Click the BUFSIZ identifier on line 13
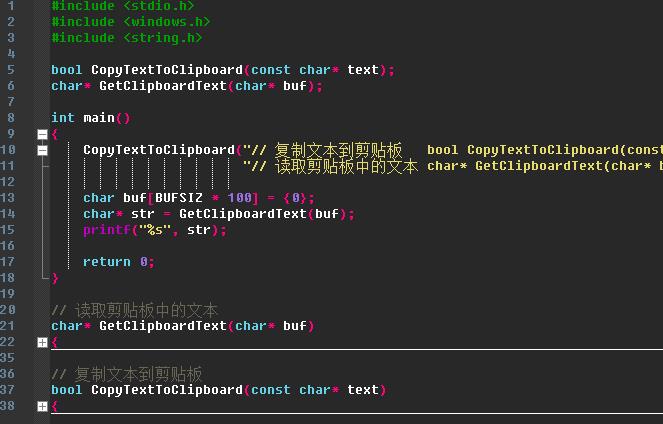This screenshot has width=663, height=424. (x=179, y=198)
